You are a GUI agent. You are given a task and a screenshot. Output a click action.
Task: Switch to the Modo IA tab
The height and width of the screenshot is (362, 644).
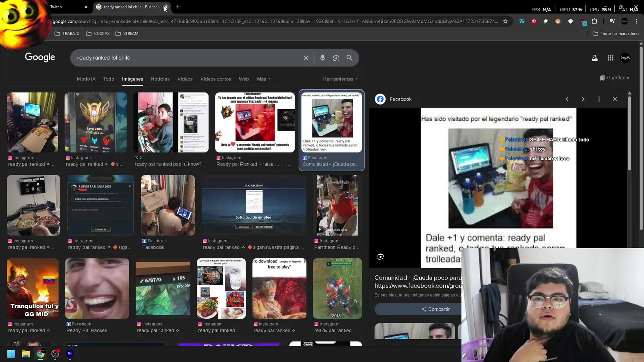pyautogui.click(x=86, y=79)
